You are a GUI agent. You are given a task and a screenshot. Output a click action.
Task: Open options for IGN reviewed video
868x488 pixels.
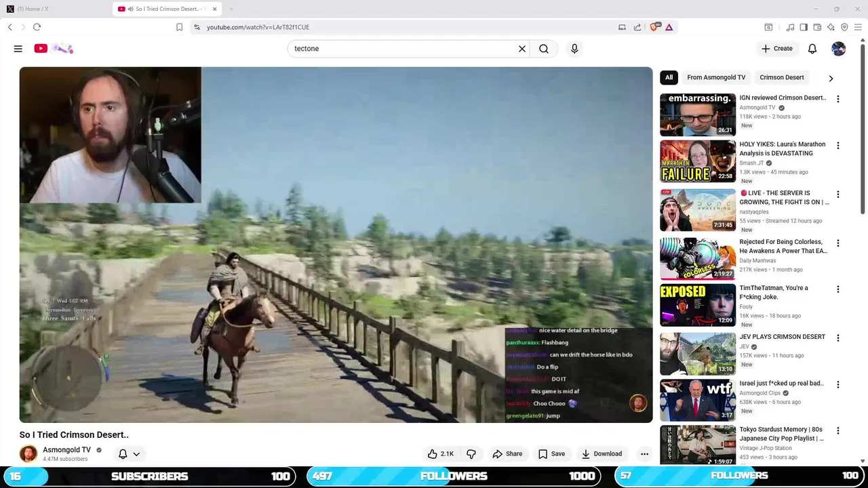pyautogui.click(x=838, y=99)
